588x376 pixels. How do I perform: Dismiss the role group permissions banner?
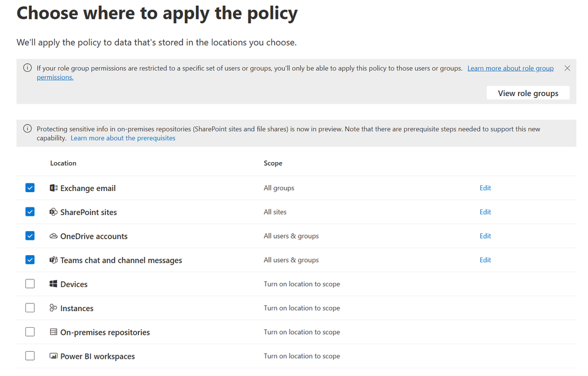(x=567, y=68)
